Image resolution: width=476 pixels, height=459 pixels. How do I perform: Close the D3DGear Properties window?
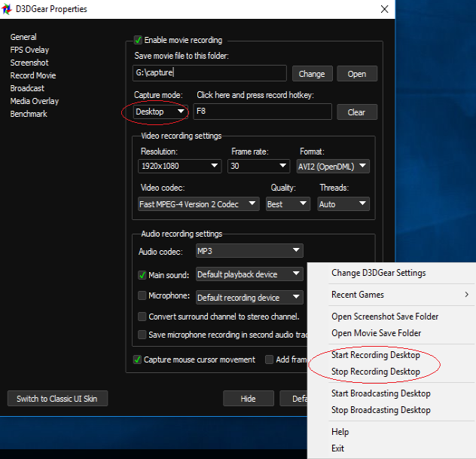[x=384, y=9]
